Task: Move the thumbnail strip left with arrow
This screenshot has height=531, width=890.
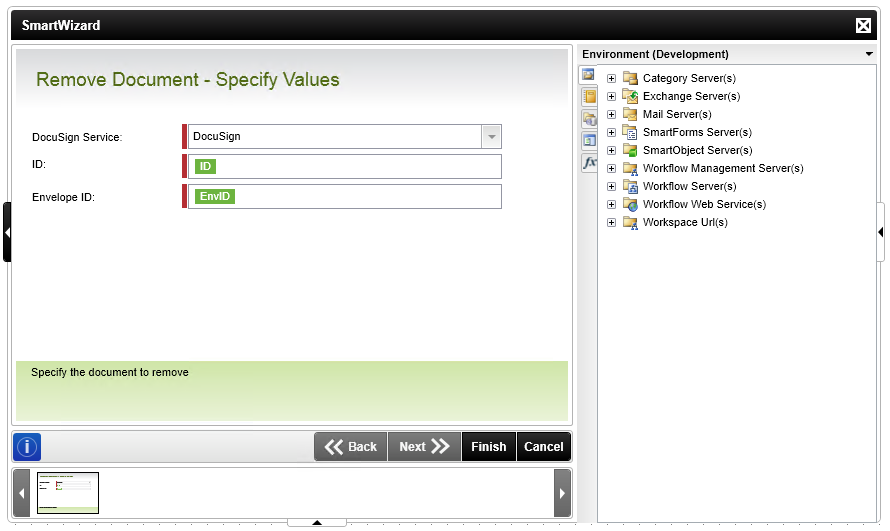Action: pyautogui.click(x=22, y=493)
